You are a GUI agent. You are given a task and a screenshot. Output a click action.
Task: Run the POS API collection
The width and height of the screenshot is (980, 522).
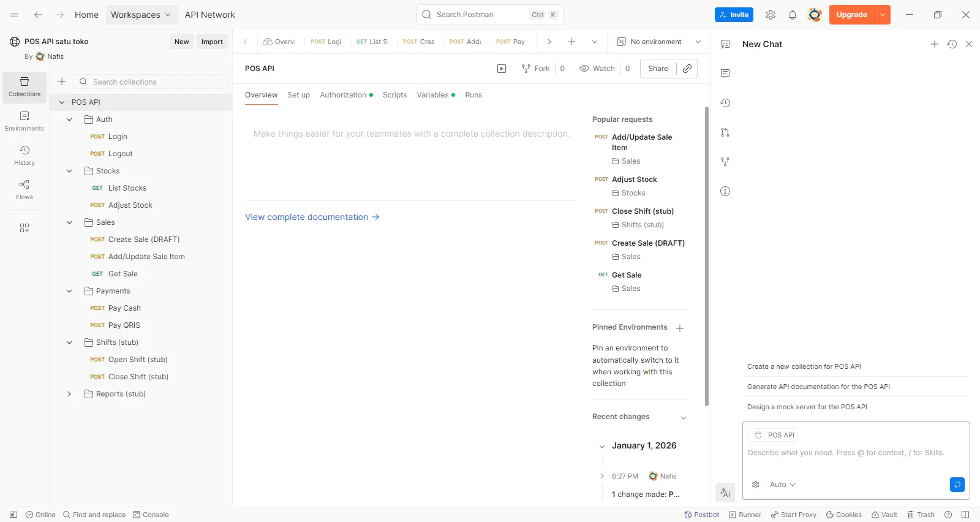pyautogui.click(x=502, y=69)
